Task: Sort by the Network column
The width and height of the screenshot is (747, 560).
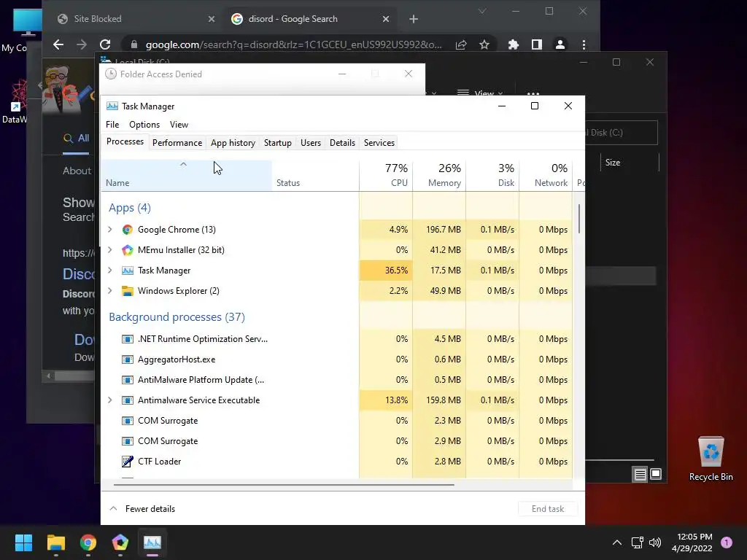Action: (x=546, y=175)
